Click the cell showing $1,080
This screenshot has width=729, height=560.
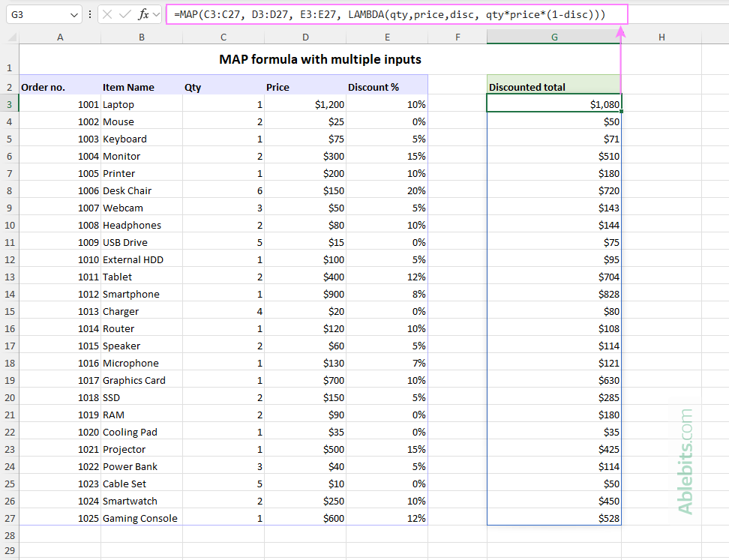point(553,104)
